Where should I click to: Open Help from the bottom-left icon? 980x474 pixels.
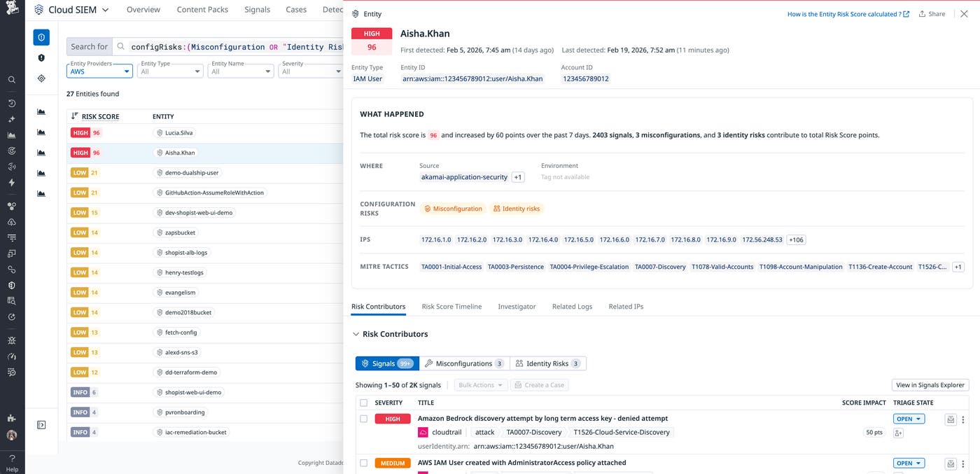click(x=11, y=462)
